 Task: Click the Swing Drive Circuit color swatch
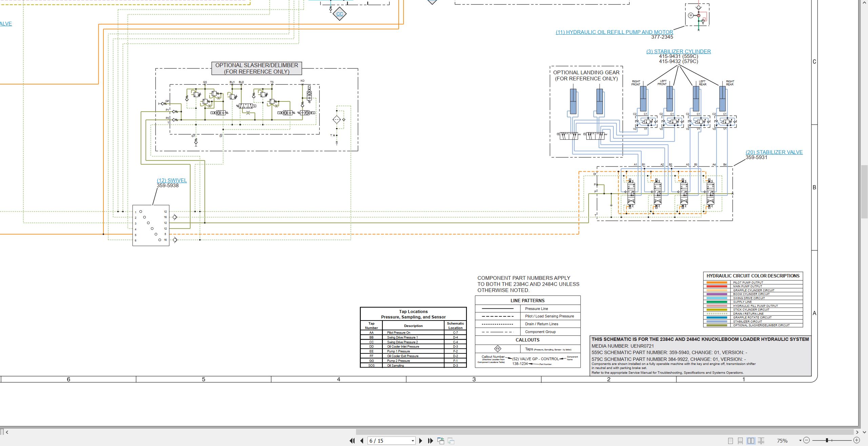tap(717, 298)
